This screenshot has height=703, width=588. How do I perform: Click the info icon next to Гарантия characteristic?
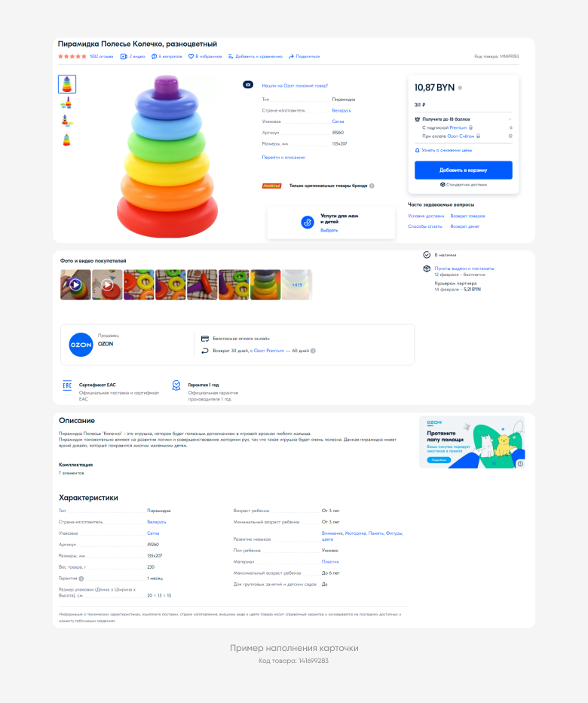pyautogui.click(x=81, y=579)
